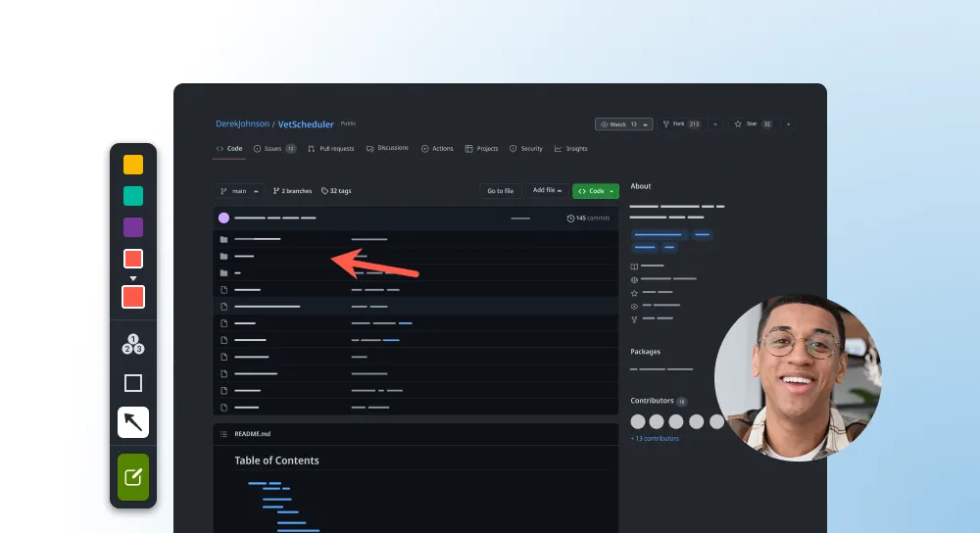Expand the Add file dropdown

pyautogui.click(x=547, y=190)
